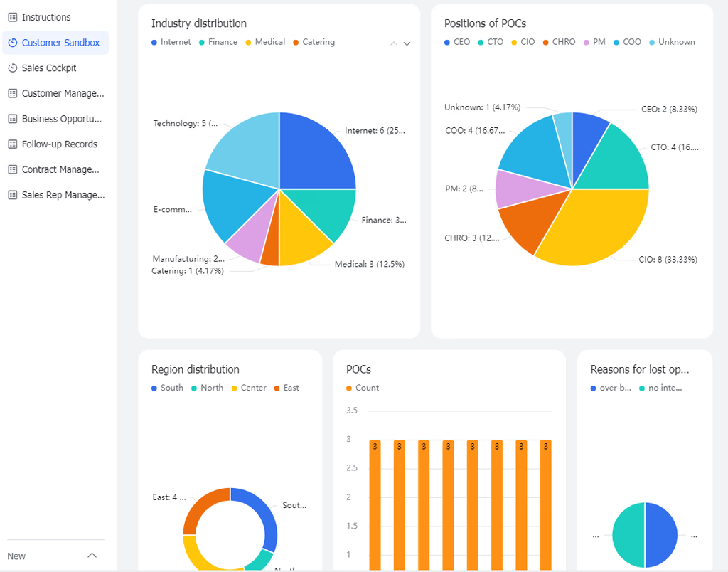Image resolution: width=728 pixels, height=572 pixels.
Task: Click the New label at sidebar bottom
Action: (16, 556)
